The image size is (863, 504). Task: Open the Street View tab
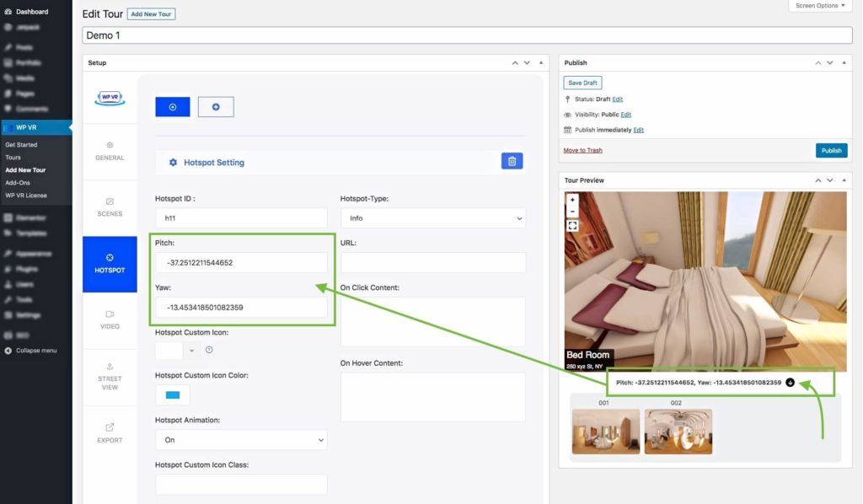[x=110, y=378]
